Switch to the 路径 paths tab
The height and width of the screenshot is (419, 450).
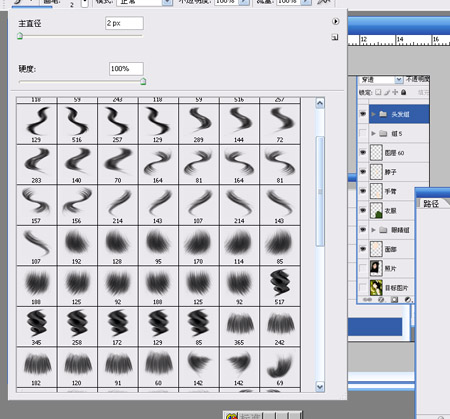click(431, 204)
